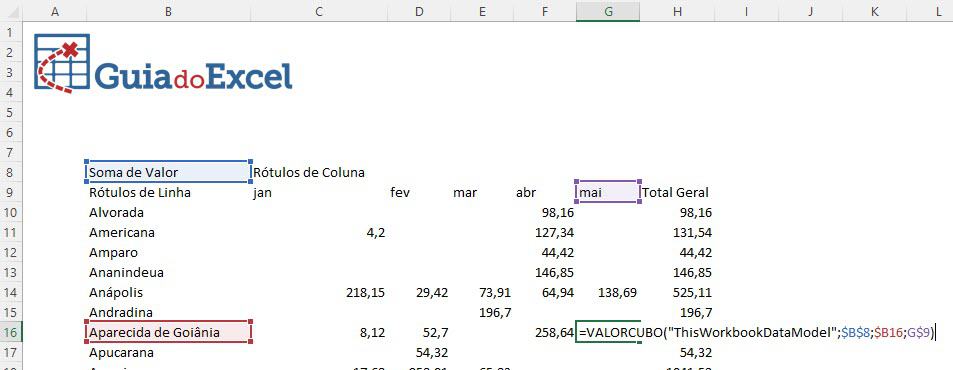Select column J header

[810, 11]
